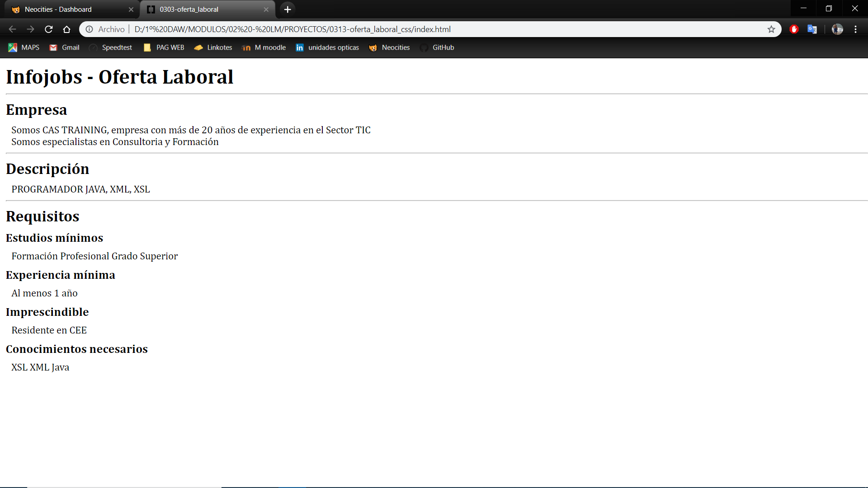The height and width of the screenshot is (488, 868).
Task: Open the GitHub bookmark
Action: [x=437, y=47]
